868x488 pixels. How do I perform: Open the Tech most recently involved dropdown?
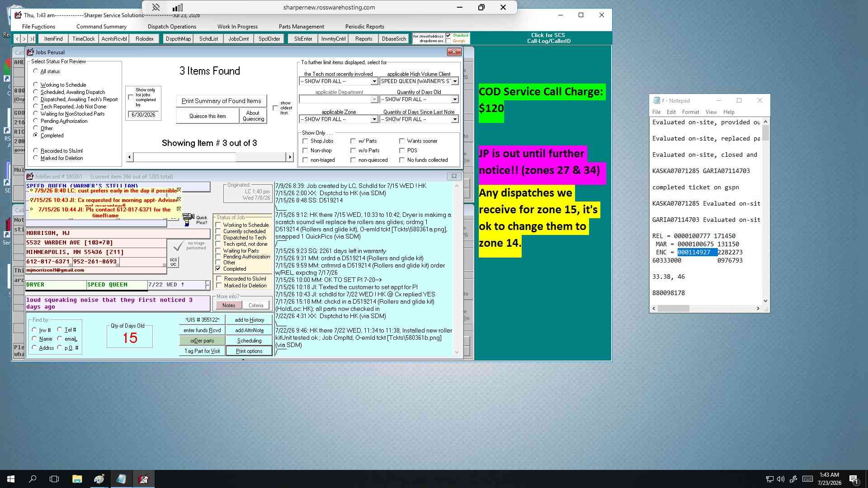(x=374, y=81)
